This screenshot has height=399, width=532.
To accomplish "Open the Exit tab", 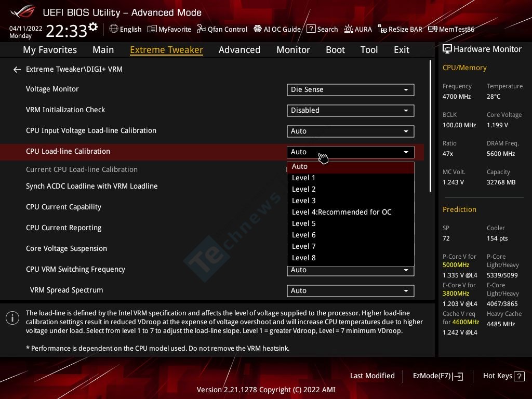I will (402, 50).
